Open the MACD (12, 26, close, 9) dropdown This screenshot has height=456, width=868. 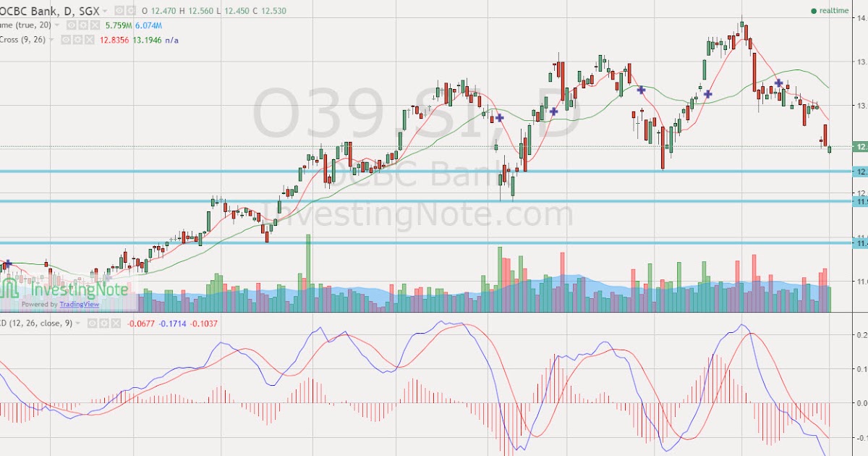point(77,324)
